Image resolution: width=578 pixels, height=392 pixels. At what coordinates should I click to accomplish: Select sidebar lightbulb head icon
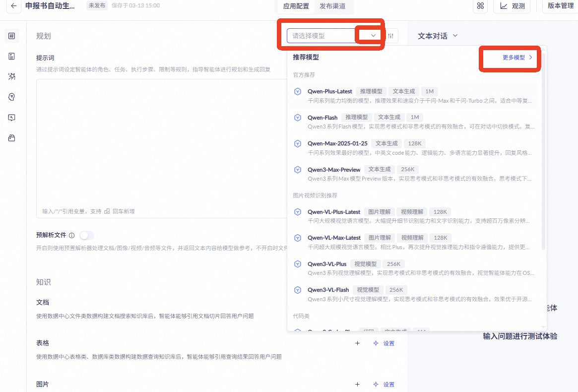12,97
